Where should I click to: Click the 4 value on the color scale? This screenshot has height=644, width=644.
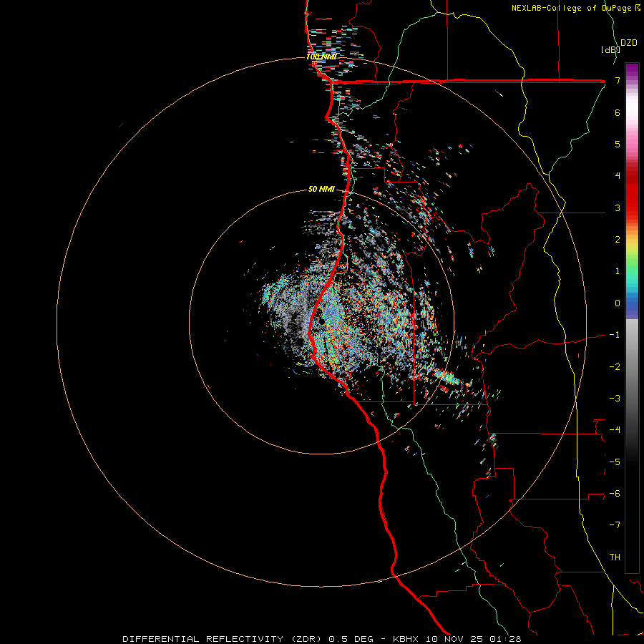click(618, 176)
